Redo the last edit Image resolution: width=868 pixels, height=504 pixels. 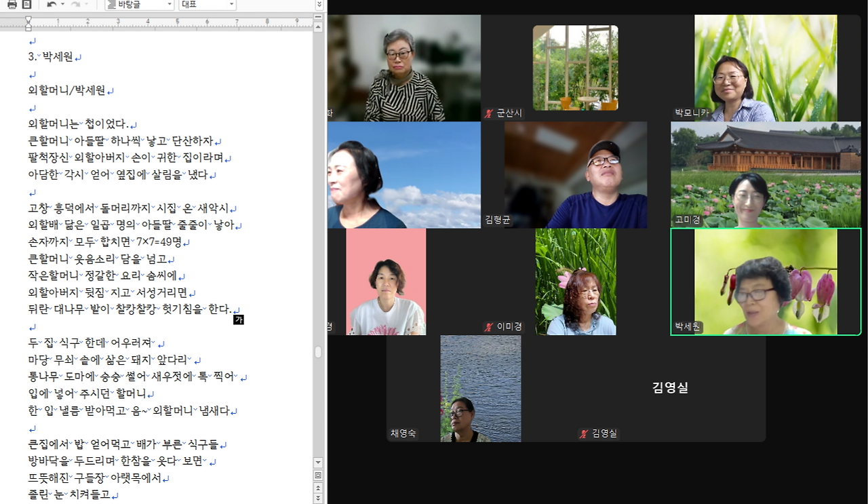[x=76, y=5]
